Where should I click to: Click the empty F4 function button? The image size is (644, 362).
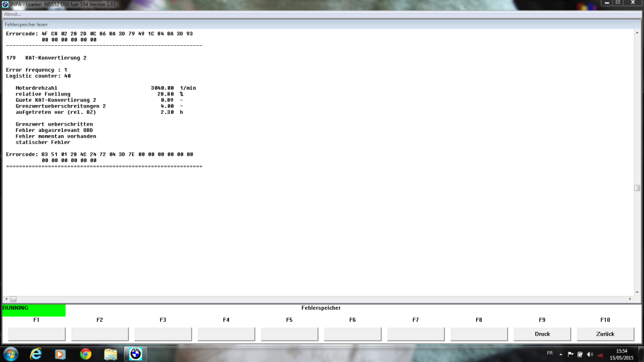tap(226, 334)
